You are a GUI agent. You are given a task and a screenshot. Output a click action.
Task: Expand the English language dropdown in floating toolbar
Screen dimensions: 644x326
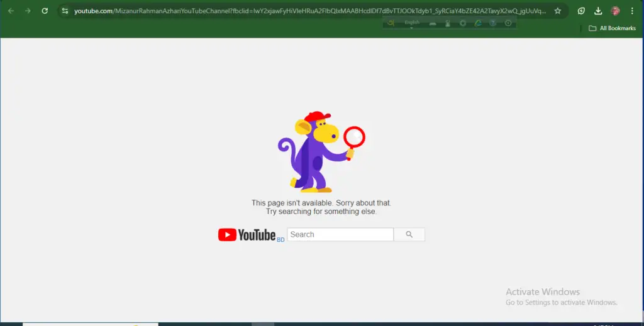click(x=412, y=23)
